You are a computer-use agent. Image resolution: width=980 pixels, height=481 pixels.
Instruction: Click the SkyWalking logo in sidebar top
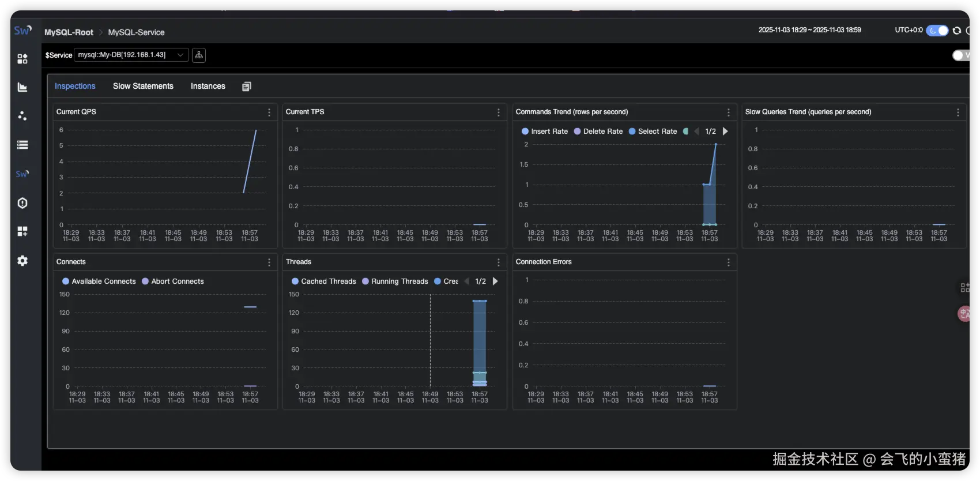click(22, 30)
